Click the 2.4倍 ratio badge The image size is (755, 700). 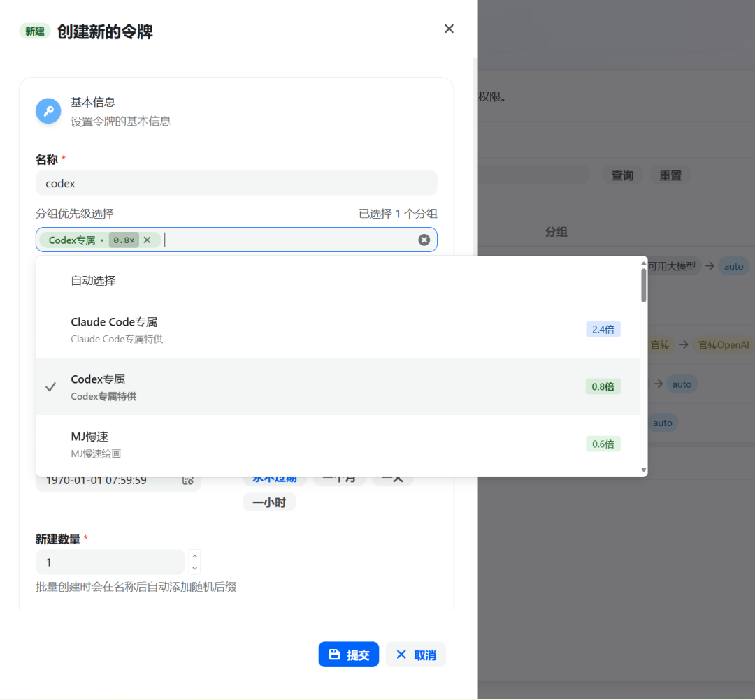603,329
